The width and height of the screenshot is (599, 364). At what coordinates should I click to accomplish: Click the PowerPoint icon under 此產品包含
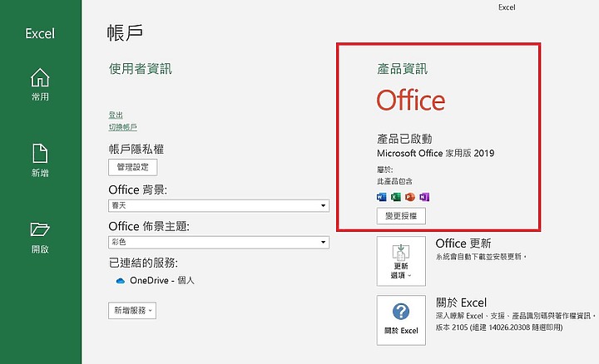pos(410,197)
